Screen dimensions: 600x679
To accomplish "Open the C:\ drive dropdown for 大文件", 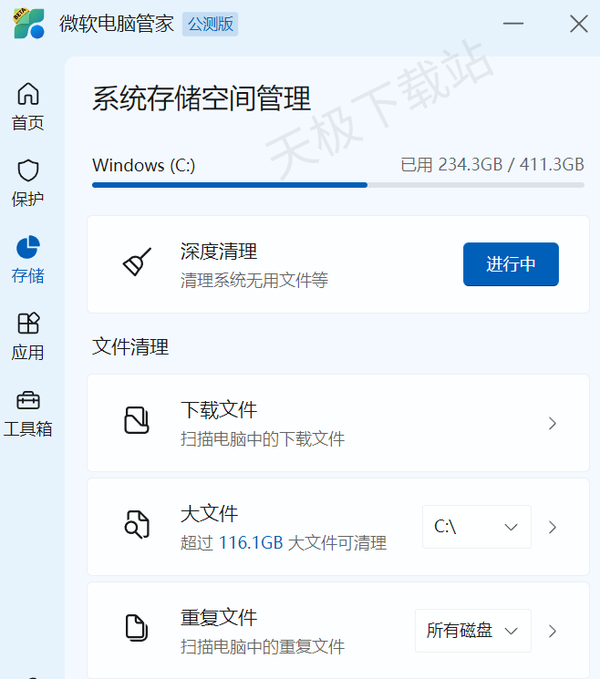I will coord(477,527).
